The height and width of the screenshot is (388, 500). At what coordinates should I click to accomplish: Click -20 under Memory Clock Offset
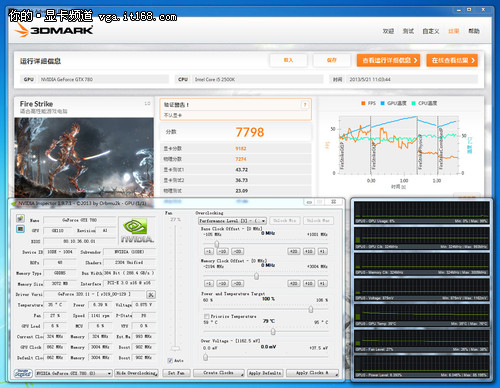(x=237, y=283)
